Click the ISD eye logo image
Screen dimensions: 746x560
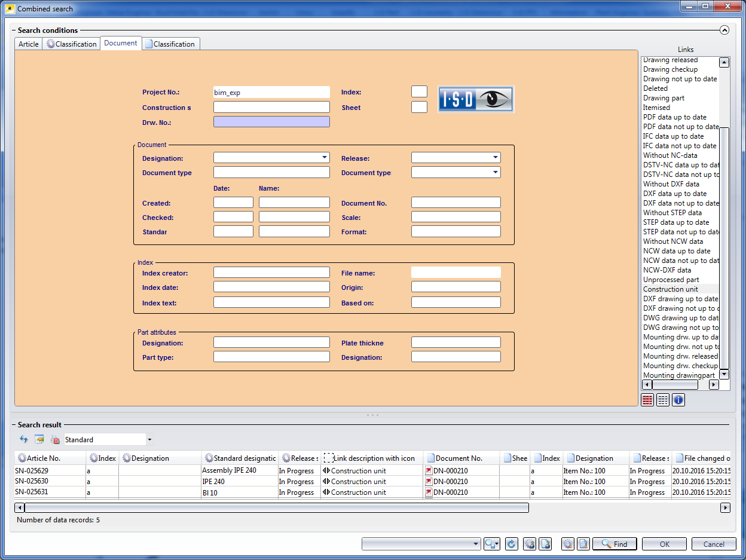[x=475, y=99]
